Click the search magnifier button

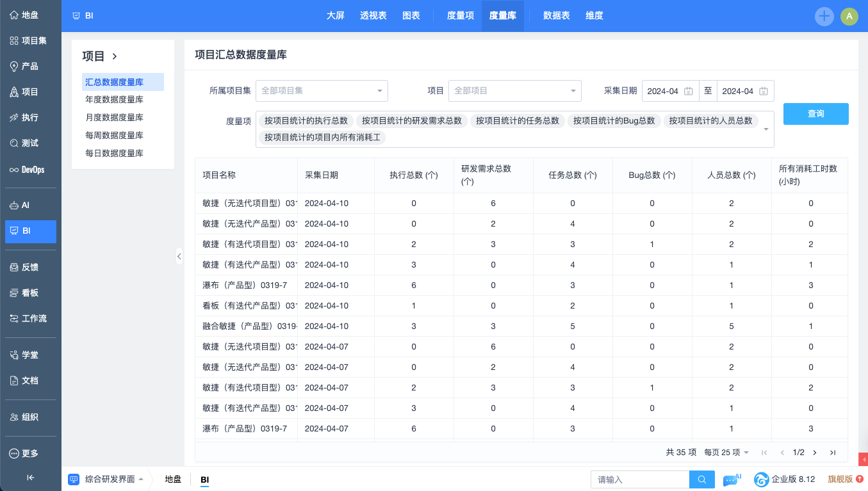coord(702,479)
